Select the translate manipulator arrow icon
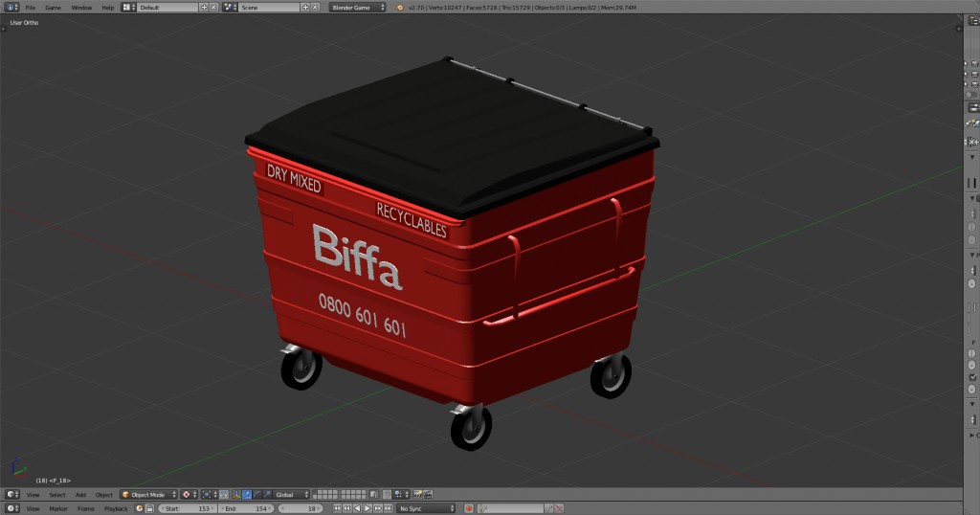Viewport: 980px width, 515px height. [x=247, y=495]
